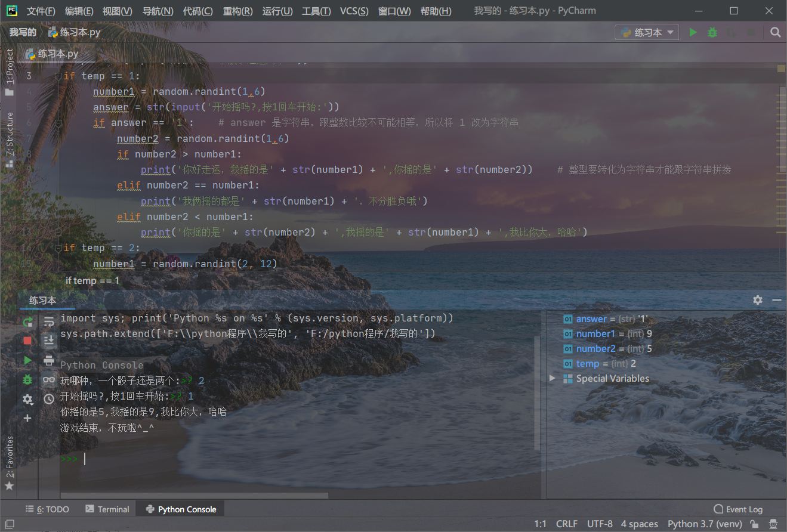787x532 pixels.
Task: Change line separator CRLF in status bar
Action: coord(567,524)
